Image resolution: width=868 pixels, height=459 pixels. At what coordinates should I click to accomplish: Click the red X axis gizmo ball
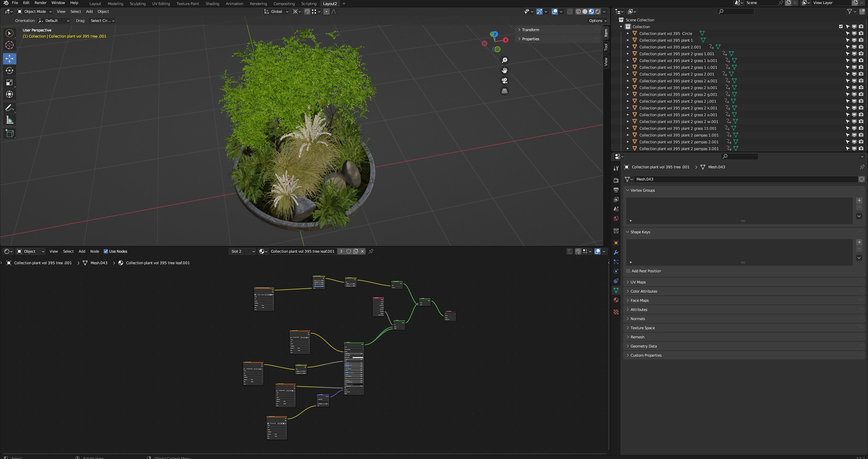[506, 40]
